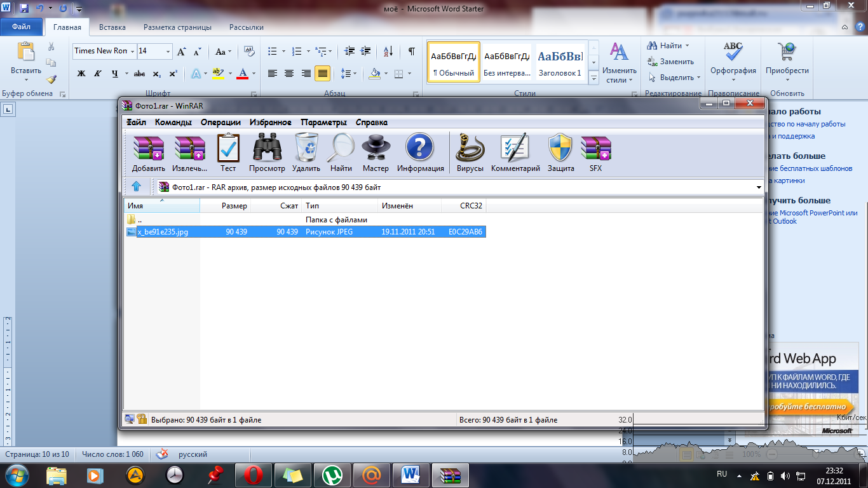Click the yellow text highlight color button
Image resolution: width=868 pixels, height=488 pixels.
[x=219, y=74]
